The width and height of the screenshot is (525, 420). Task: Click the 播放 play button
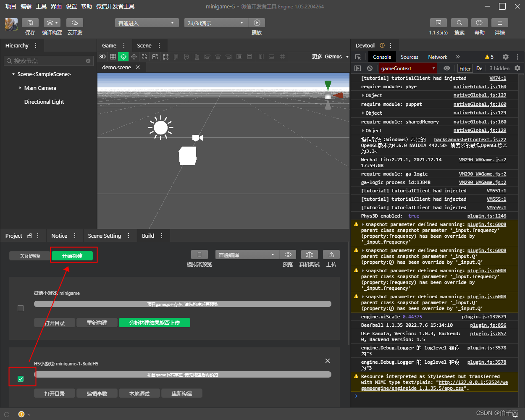pos(257,23)
